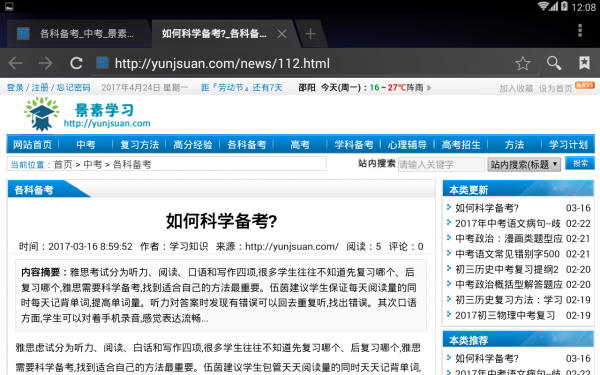The height and width of the screenshot is (375, 600).
Task: Tap the screenshot notification icon
Action: (9, 6)
